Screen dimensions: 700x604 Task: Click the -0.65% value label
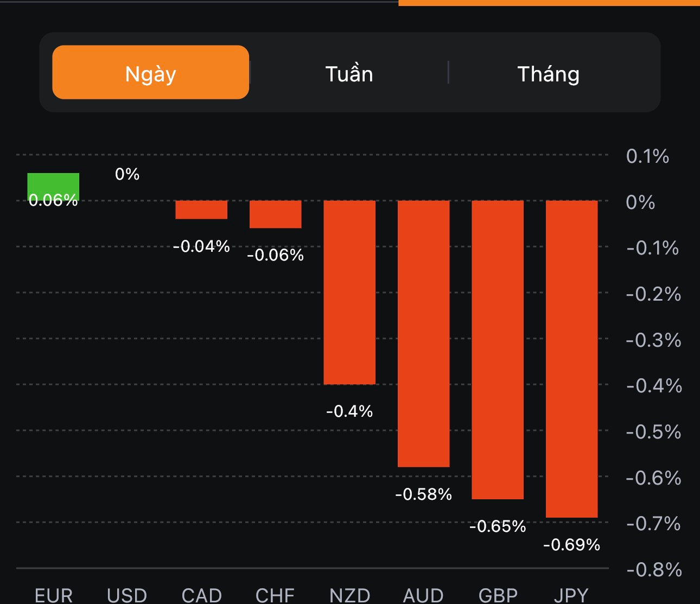coord(498,526)
